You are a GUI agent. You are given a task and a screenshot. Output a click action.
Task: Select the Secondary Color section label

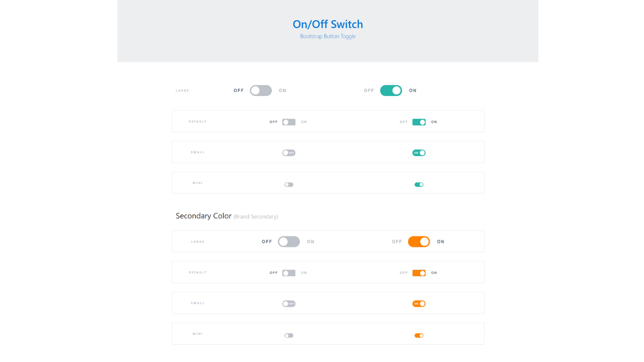click(203, 216)
